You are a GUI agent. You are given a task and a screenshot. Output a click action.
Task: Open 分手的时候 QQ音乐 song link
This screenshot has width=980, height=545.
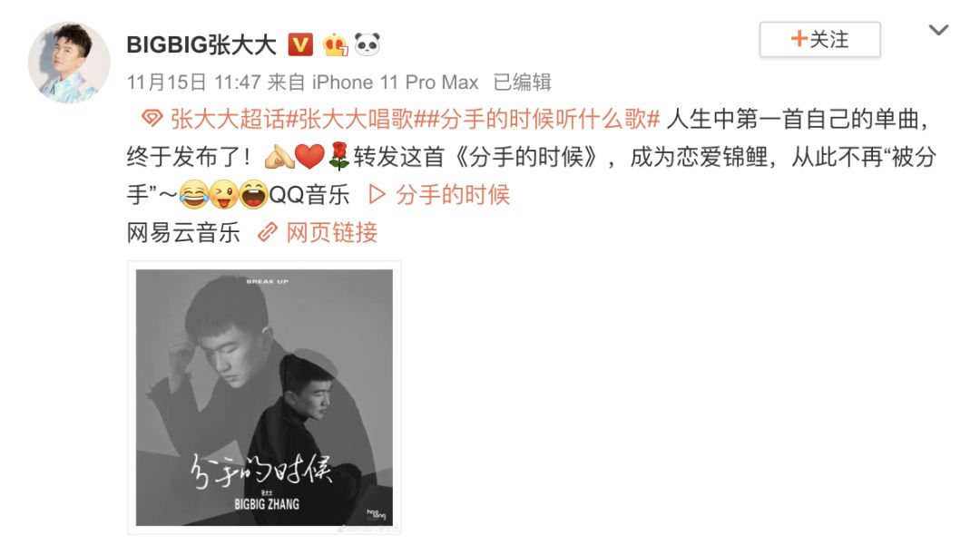pos(453,195)
